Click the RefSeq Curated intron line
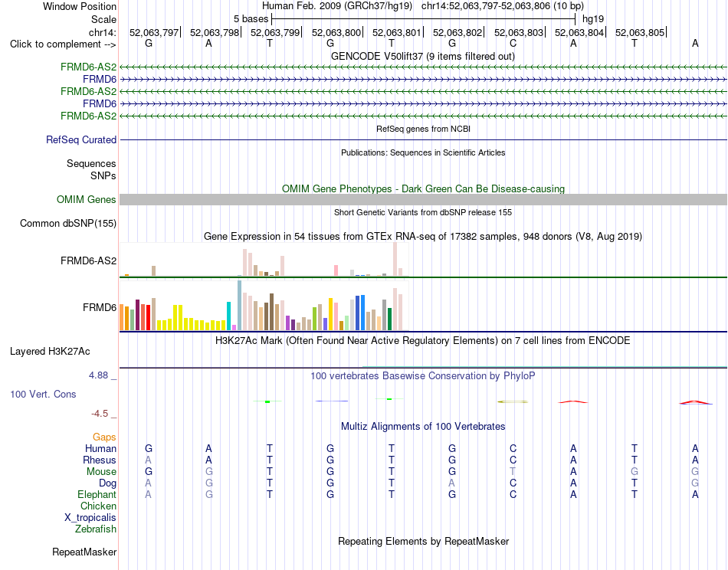Viewport: 728px width, 570px height. pyautogui.click(x=423, y=139)
